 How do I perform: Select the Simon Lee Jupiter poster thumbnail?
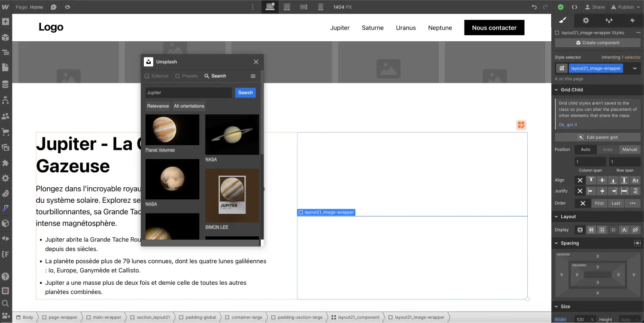232,195
